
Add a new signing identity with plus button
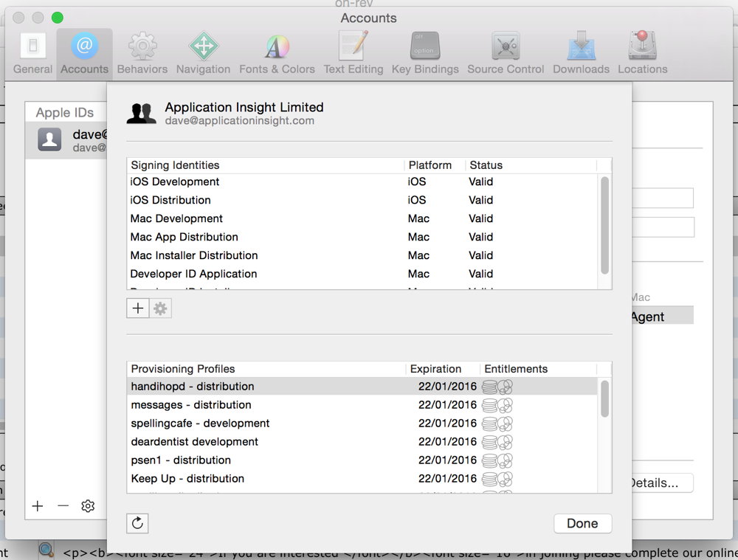(x=138, y=308)
